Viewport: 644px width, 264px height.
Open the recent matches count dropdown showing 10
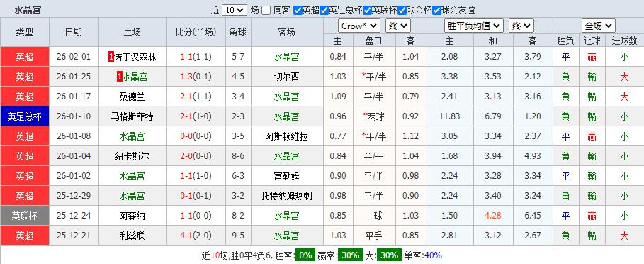(234, 10)
